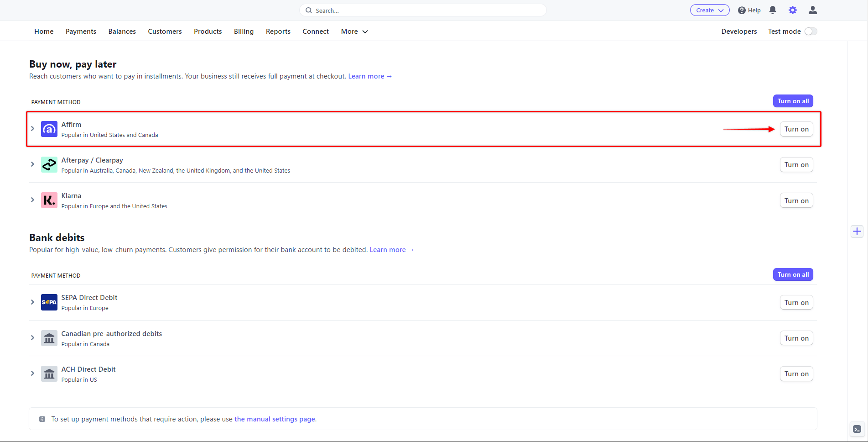868x442 pixels.
Task: Switch to the Payments tab
Action: pos(81,31)
